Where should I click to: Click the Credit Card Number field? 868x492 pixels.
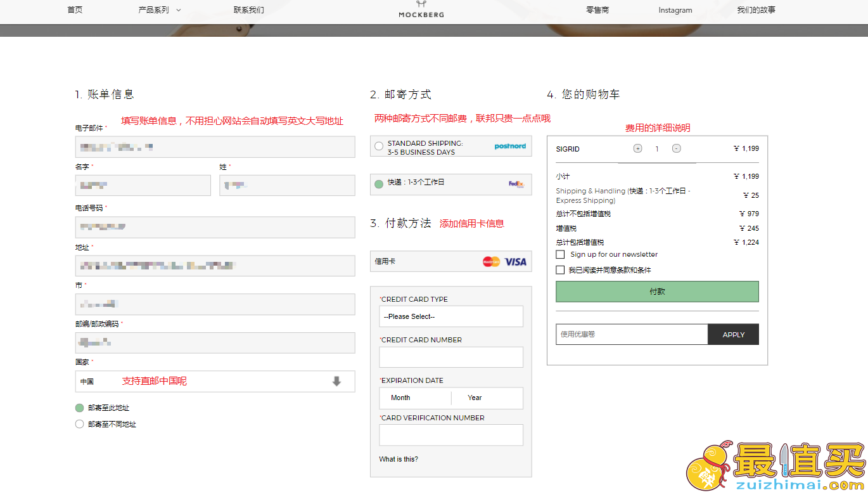(x=451, y=357)
